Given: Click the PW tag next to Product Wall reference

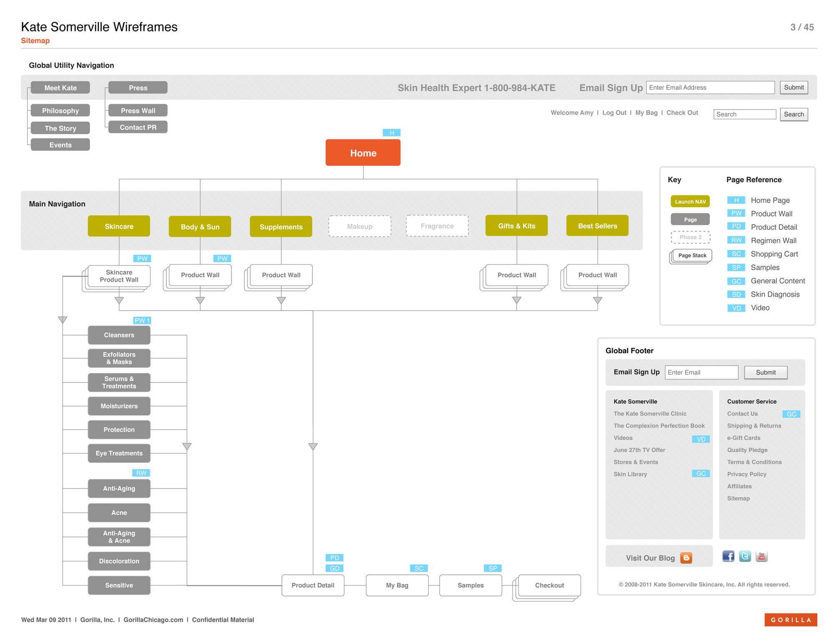Looking at the screenshot, I should click(x=736, y=213).
